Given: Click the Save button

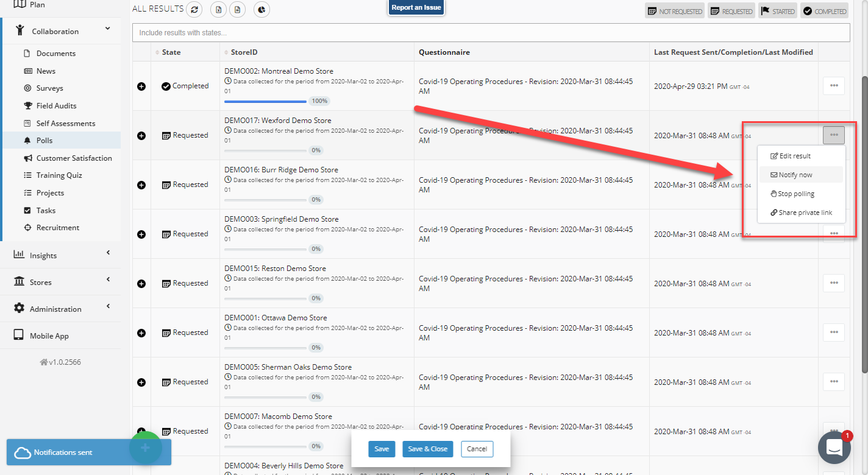Looking at the screenshot, I should [382, 449].
